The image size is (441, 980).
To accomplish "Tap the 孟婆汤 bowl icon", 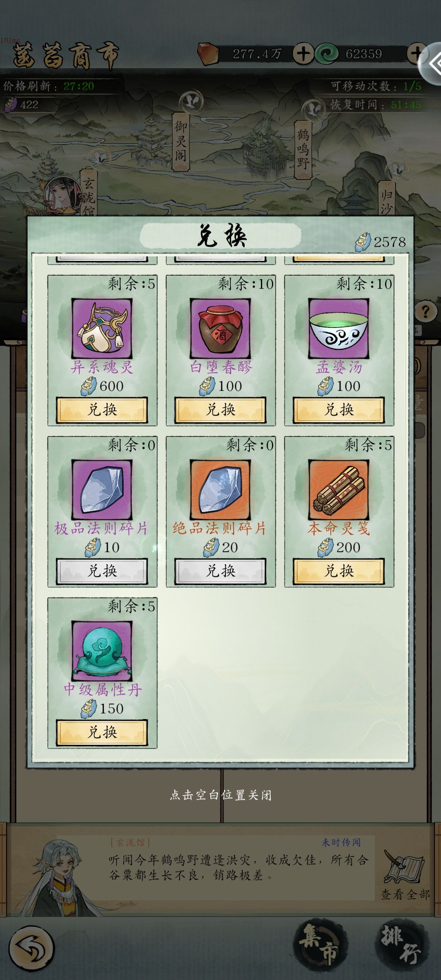I will (339, 328).
